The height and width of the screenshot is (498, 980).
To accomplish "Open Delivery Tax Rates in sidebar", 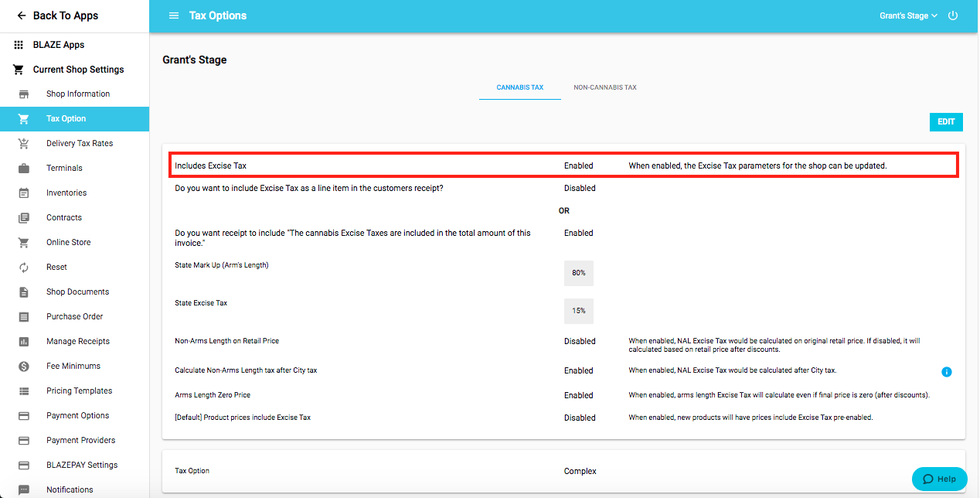I will click(x=80, y=143).
